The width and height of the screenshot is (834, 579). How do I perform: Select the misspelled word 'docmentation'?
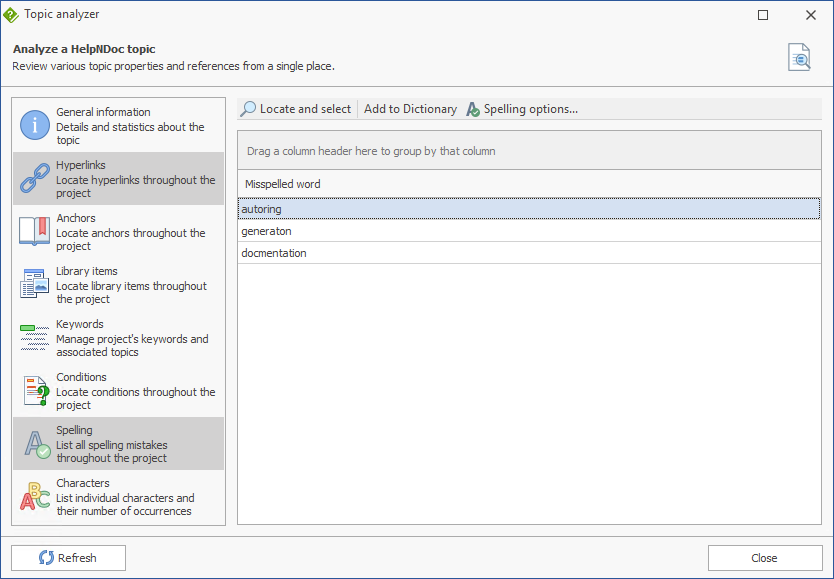pyautogui.click(x=529, y=253)
